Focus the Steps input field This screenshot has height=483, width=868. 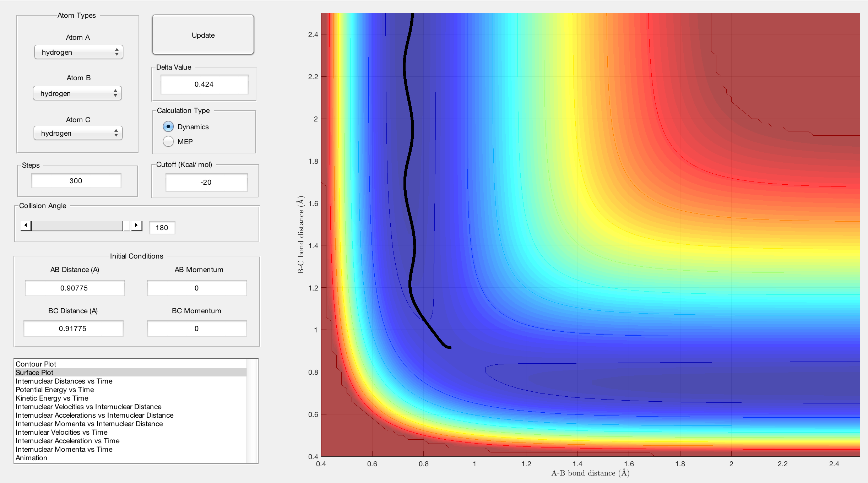pyautogui.click(x=76, y=181)
